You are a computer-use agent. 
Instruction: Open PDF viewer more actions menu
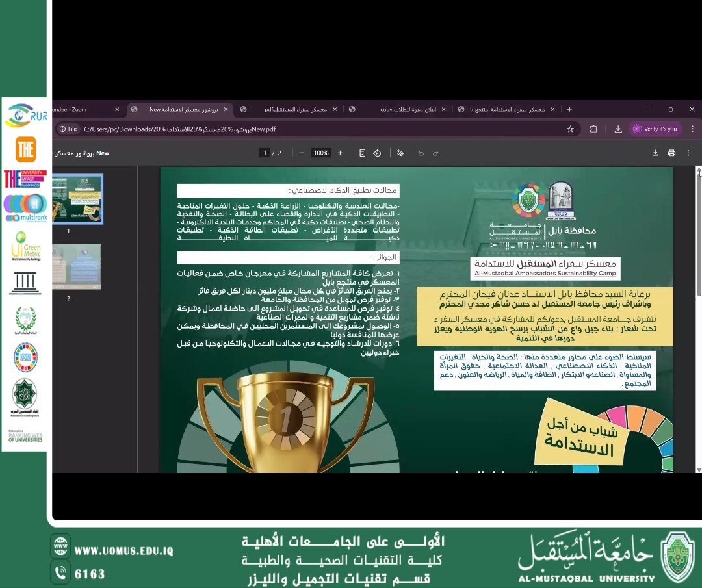[688, 153]
